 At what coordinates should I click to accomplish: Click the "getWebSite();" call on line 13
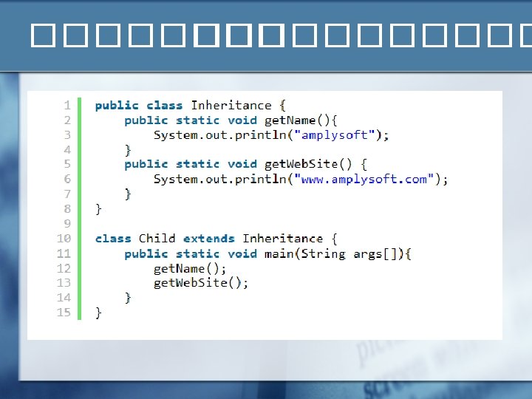tap(201, 283)
